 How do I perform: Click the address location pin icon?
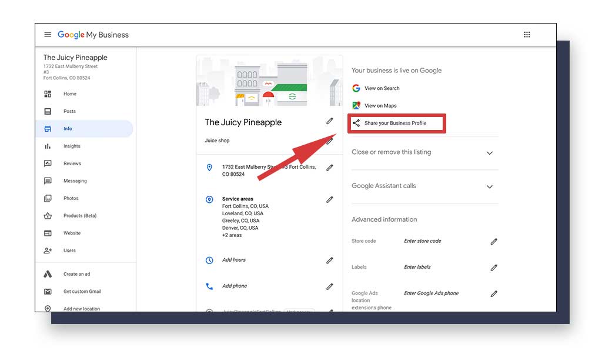point(209,168)
